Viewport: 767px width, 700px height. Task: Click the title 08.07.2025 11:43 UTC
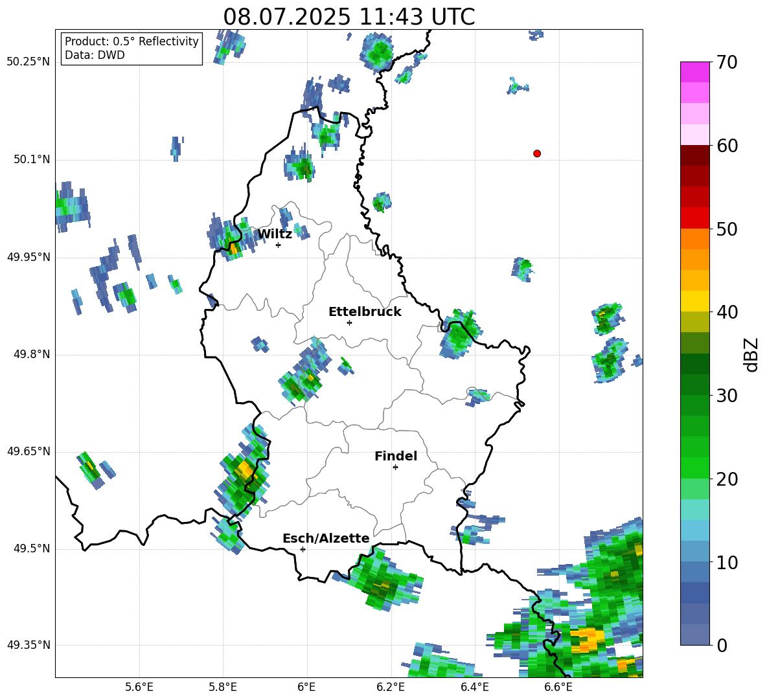coord(349,16)
